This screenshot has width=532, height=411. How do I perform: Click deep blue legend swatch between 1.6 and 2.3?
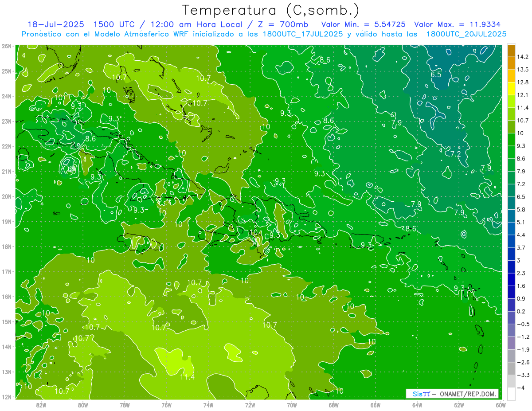coord(511,279)
